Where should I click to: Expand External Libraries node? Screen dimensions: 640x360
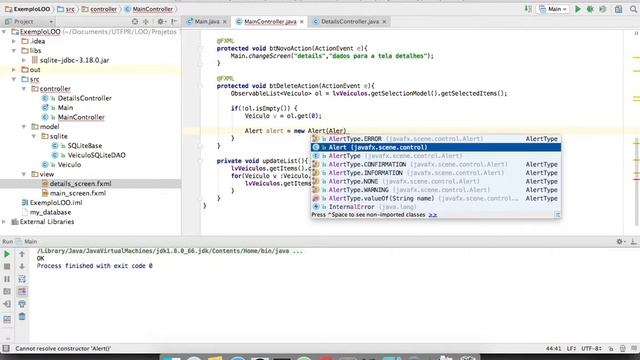[4, 222]
